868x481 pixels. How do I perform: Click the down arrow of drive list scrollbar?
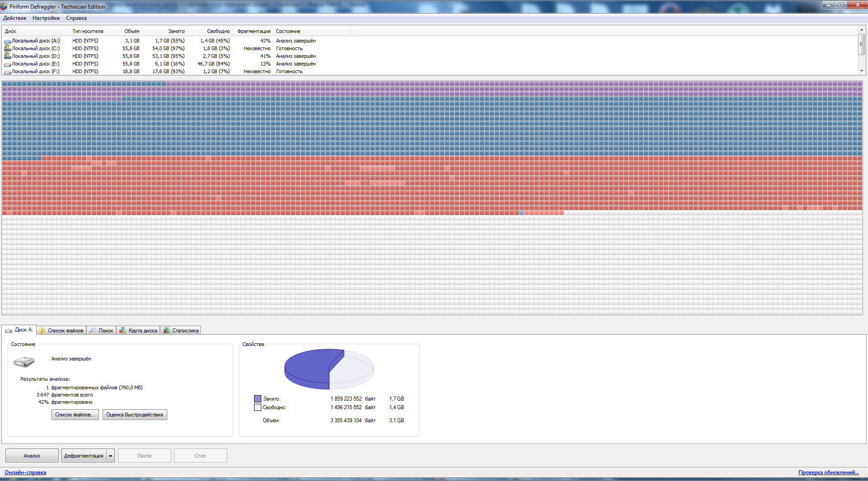click(862, 71)
